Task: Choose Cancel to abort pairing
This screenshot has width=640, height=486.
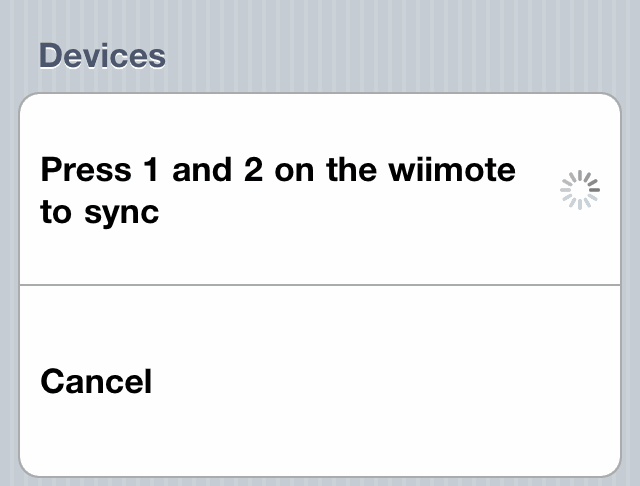Action: 320,381
